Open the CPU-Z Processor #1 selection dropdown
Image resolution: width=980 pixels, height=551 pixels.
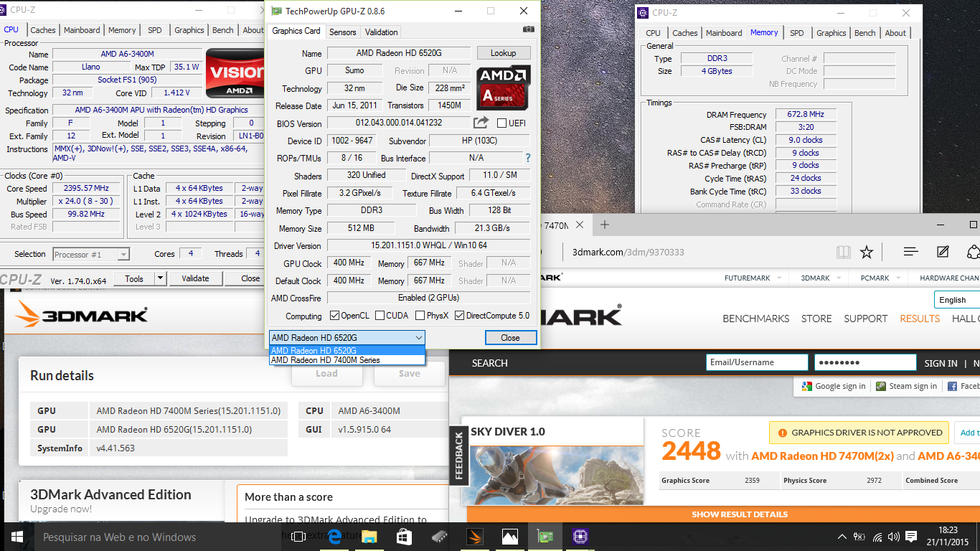click(90, 254)
